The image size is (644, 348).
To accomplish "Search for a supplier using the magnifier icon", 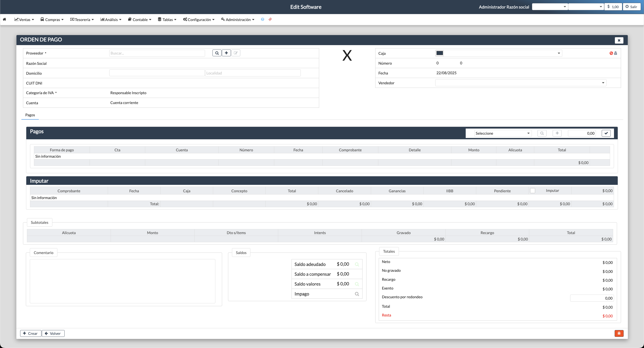I will (x=217, y=53).
